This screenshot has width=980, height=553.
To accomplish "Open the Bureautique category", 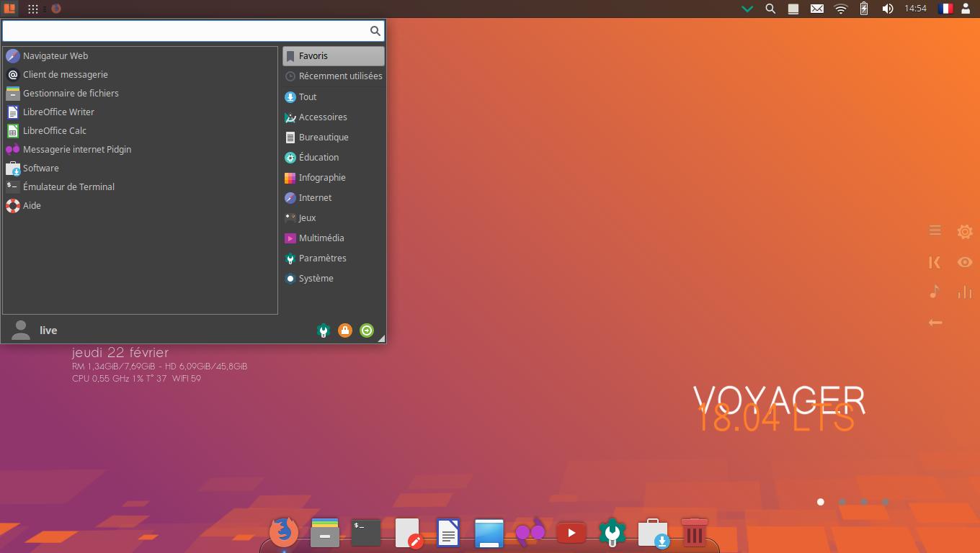I will click(333, 137).
